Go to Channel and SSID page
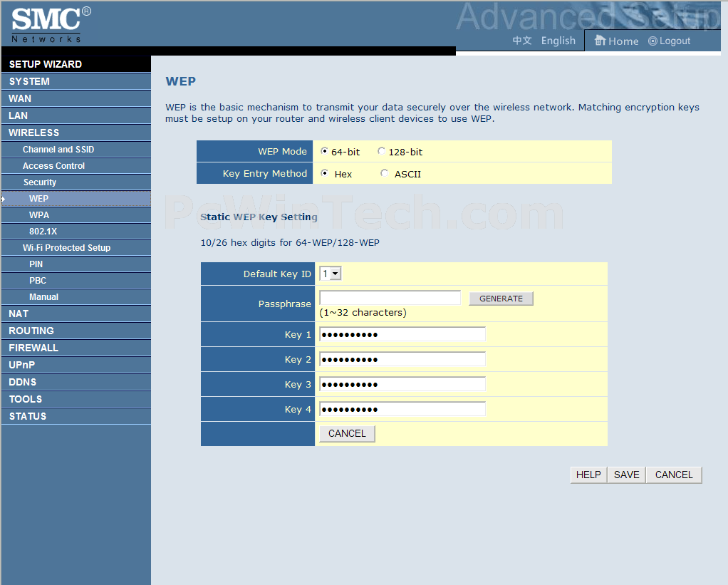Image resolution: width=728 pixels, height=585 pixels. click(76, 150)
